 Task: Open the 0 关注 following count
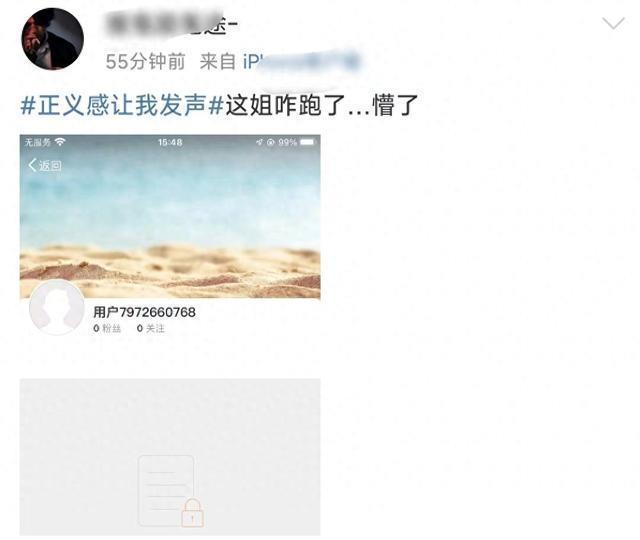pos(151,328)
